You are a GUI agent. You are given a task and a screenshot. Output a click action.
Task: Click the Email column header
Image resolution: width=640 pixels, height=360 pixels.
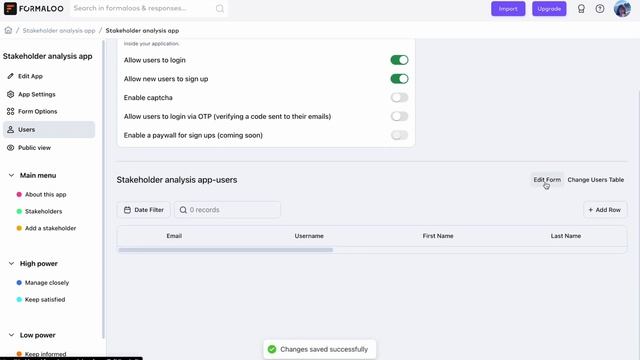174,236
